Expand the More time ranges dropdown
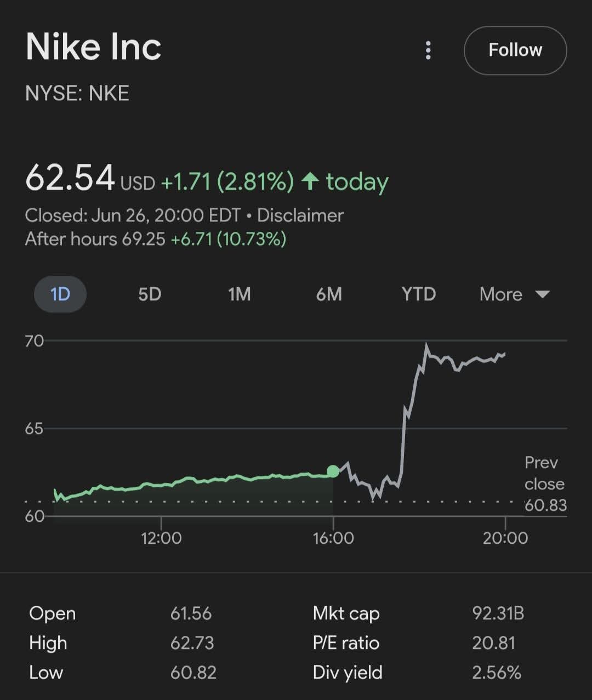Image resolution: width=592 pixels, height=700 pixels. pyautogui.click(x=514, y=294)
